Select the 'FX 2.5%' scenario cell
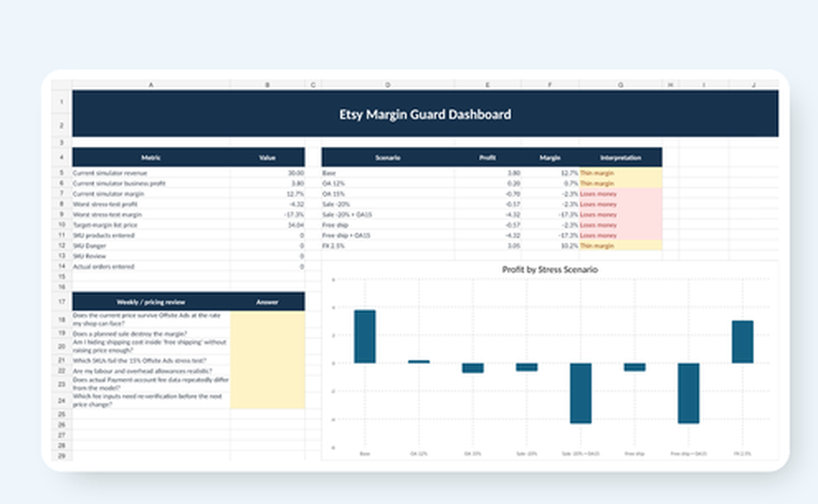This screenshot has height=504, width=818. point(388,246)
